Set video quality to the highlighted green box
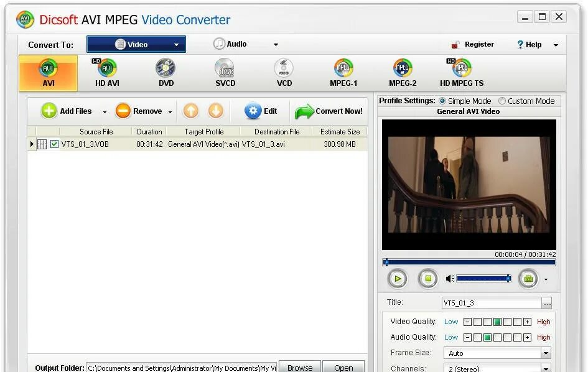Viewport: 588px width, 372px height. pos(497,322)
